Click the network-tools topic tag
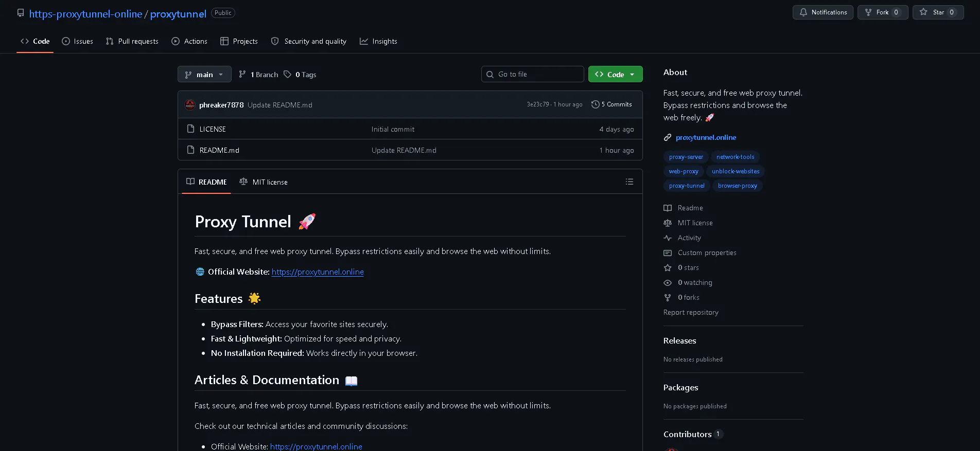 coord(736,157)
